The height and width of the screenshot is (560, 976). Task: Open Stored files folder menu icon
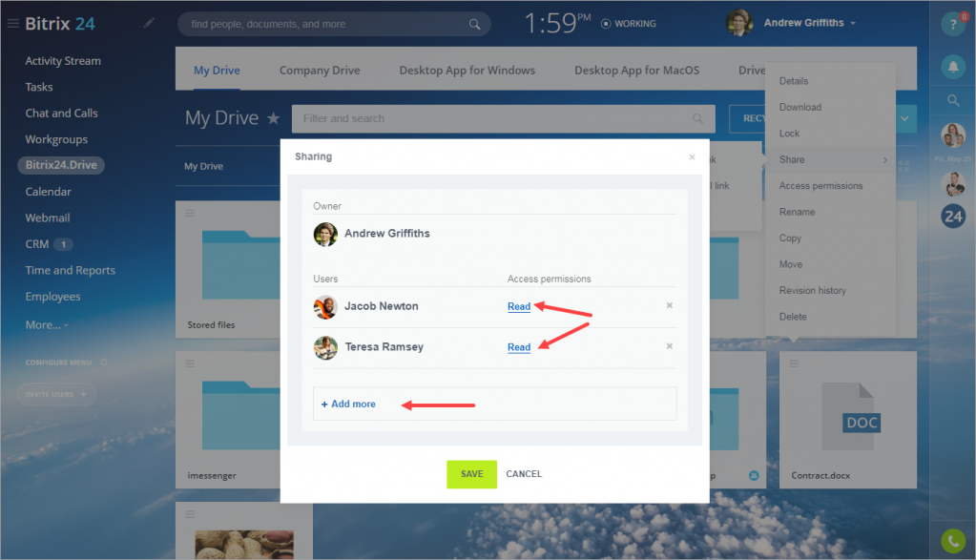click(190, 213)
